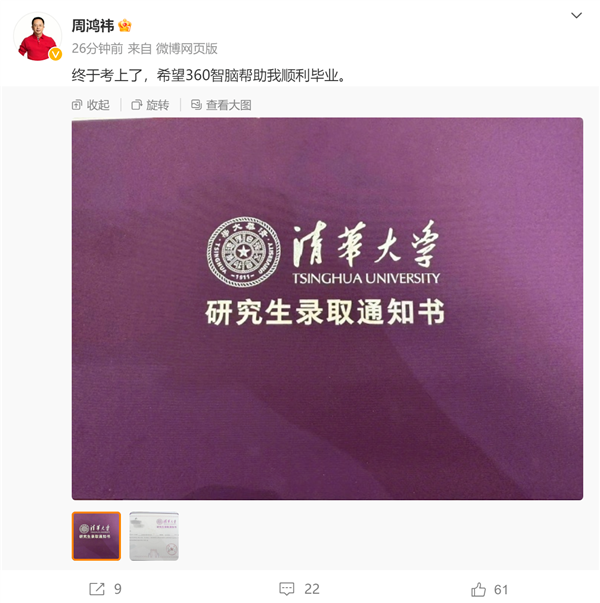Like the post with thumbs-up icon
The image size is (600, 603).
click(478, 589)
